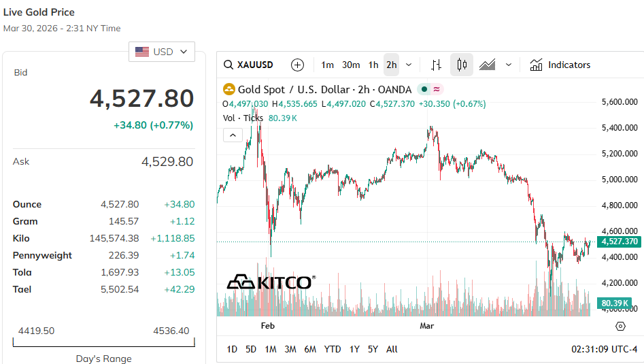Open the USD currency dropdown
The image size is (644, 364).
pyautogui.click(x=162, y=52)
